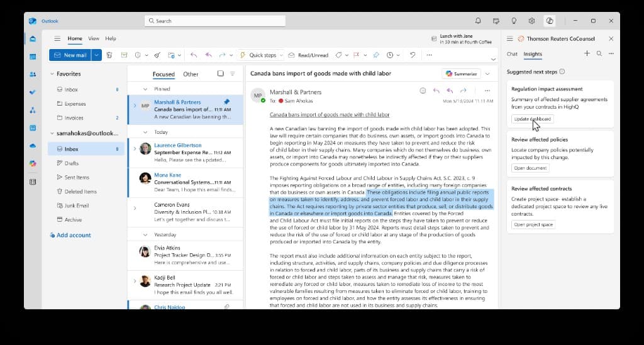Open dropdown next to Summarize button

[487, 74]
